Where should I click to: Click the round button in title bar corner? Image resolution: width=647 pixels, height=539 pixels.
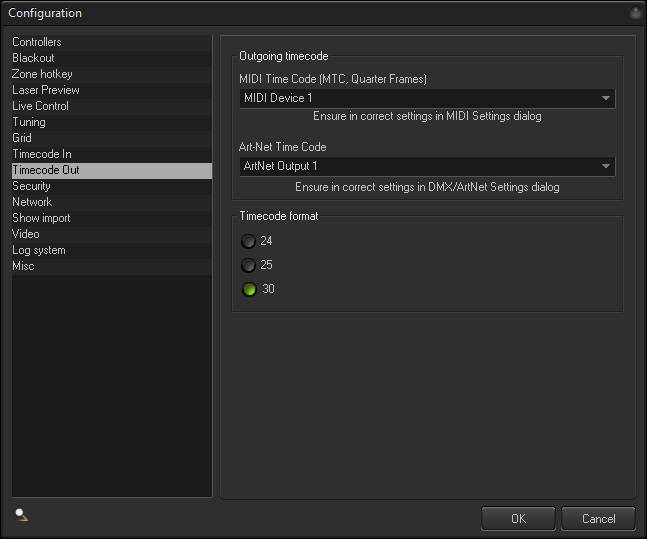635,13
